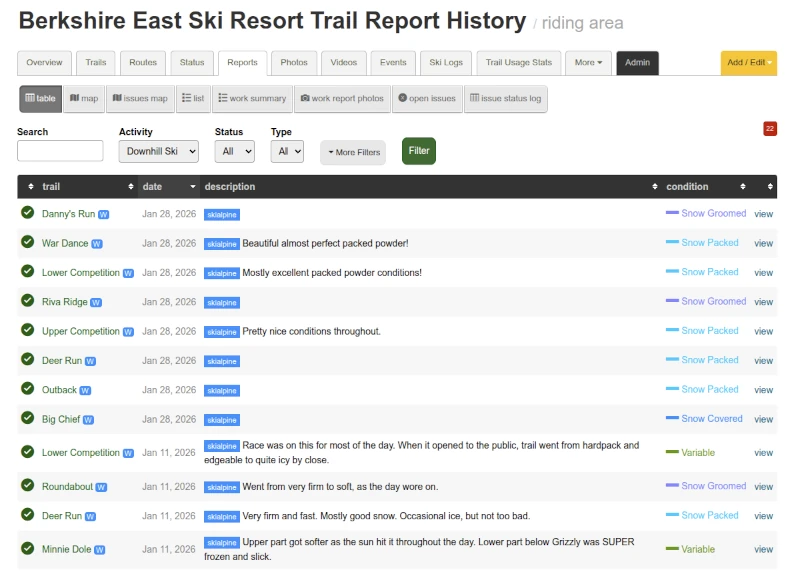Click the green Filter button
The width and height of the screenshot is (800, 574).
point(419,151)
